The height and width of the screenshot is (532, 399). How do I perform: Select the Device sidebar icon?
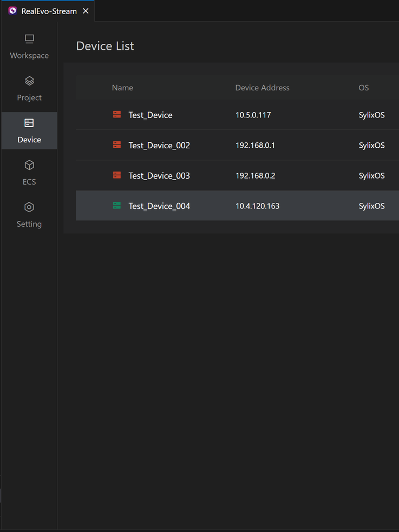pos(29,123)
